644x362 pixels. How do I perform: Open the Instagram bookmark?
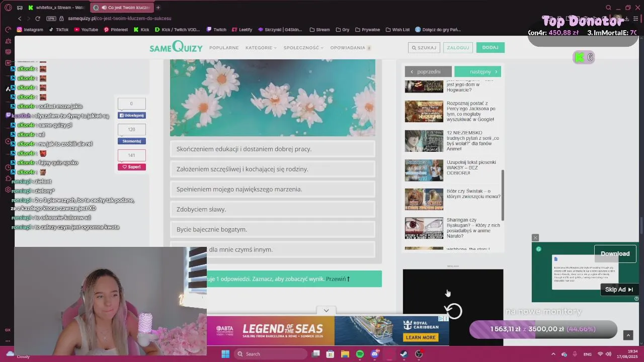(30, 30)
